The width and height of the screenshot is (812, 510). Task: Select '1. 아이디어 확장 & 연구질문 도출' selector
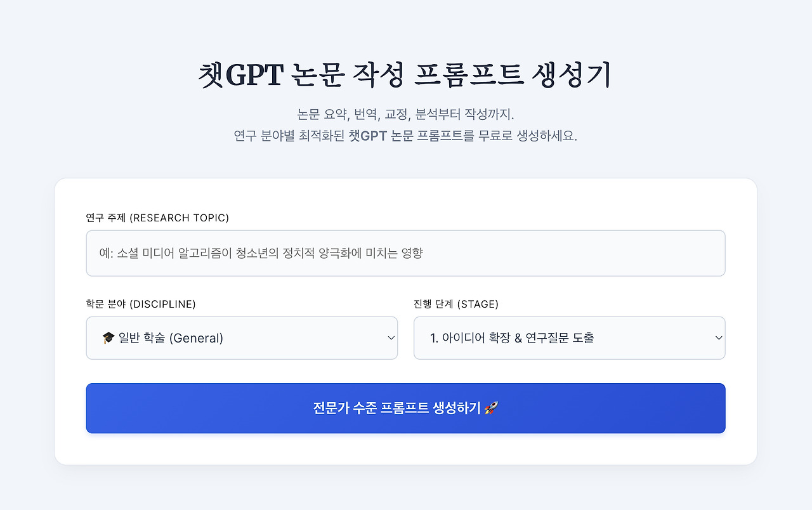click(x=569, y=337)
